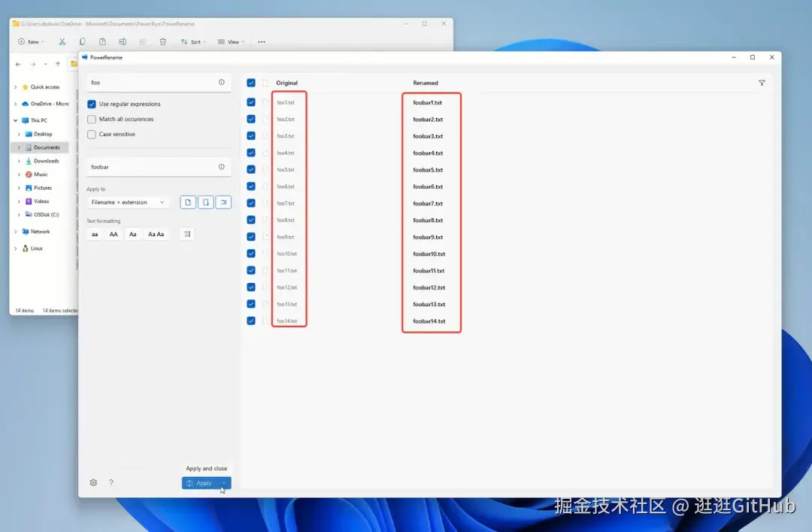Enable Case sensitive checkbox

(x=92, y=134)
